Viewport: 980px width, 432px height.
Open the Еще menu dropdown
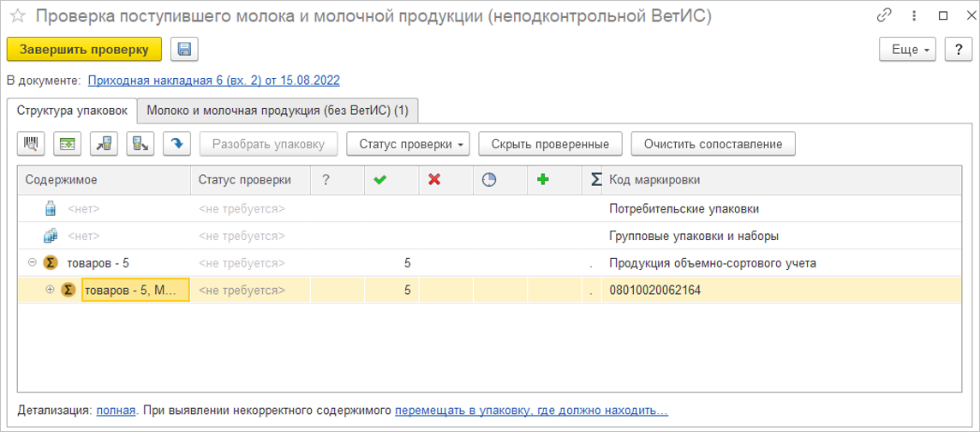(x=911, y=50)
